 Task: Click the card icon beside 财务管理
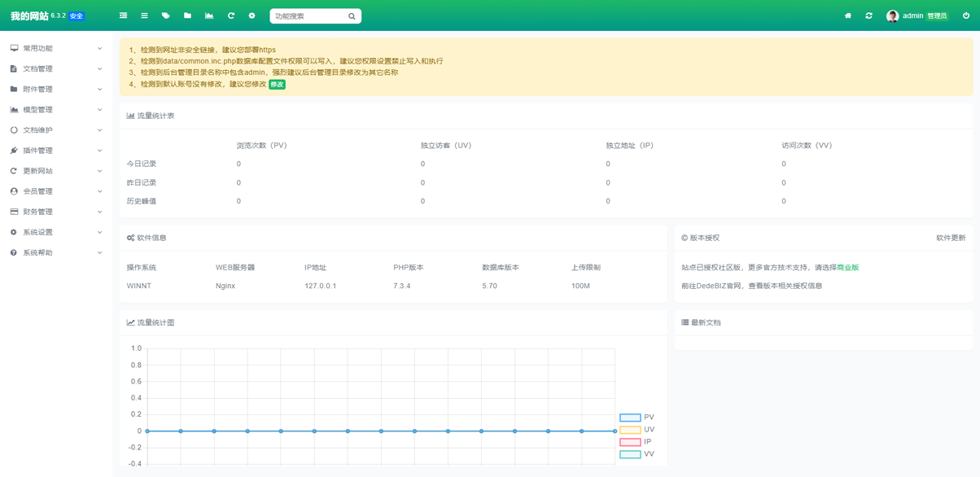pyautogui.click(x=14, y=212)
